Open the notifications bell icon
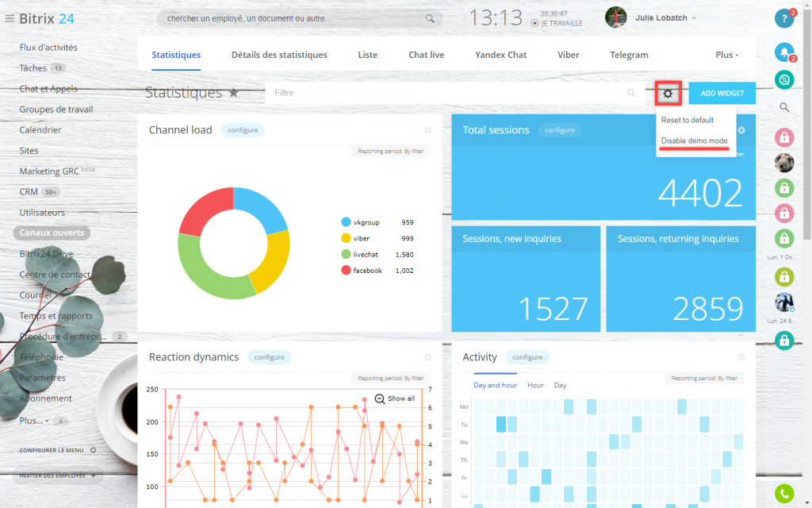Screen dimensions: 812x508 coord(784,52)
